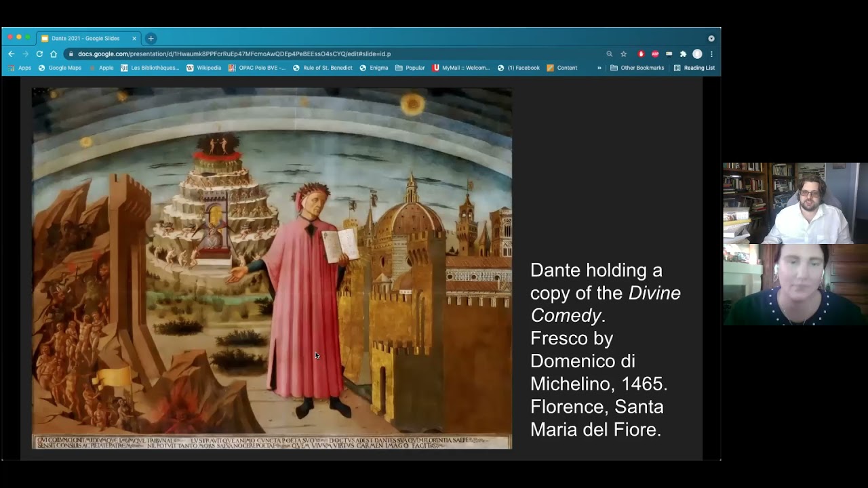
Task: Open the Rule of St. Benedict bookmark
Action: [x=323, y=68]
